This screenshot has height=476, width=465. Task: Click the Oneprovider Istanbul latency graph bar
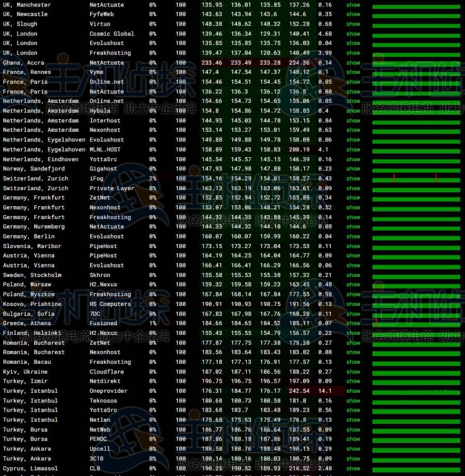416,393
